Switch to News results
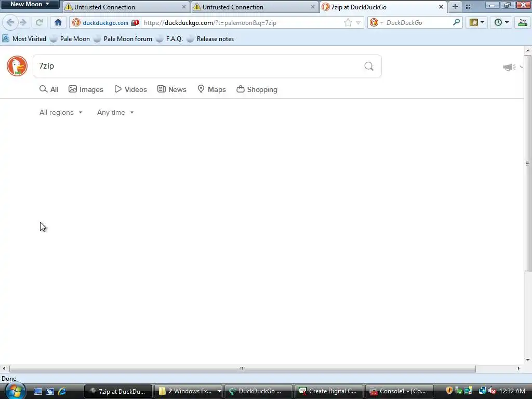 172,89
